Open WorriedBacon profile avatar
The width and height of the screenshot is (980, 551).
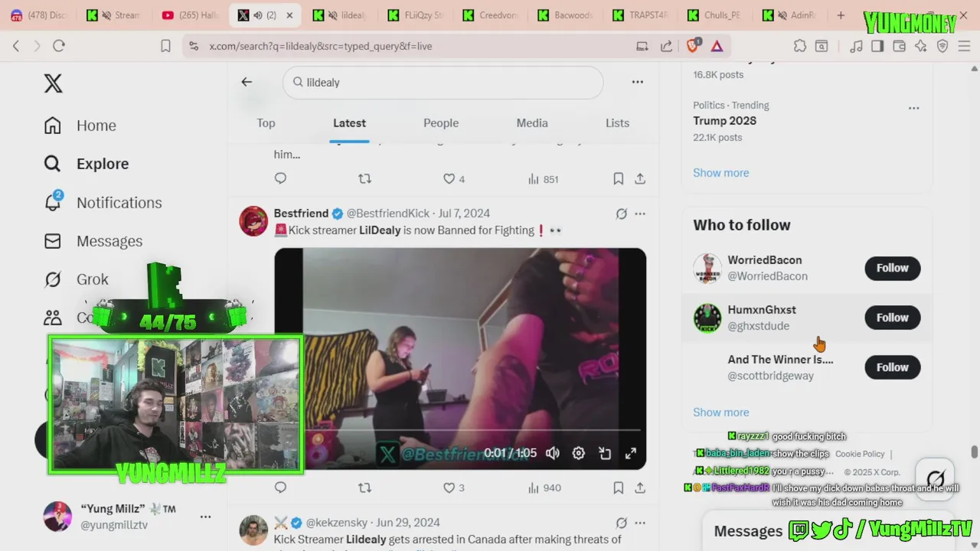pyautogui.click(x=707, y=268)
